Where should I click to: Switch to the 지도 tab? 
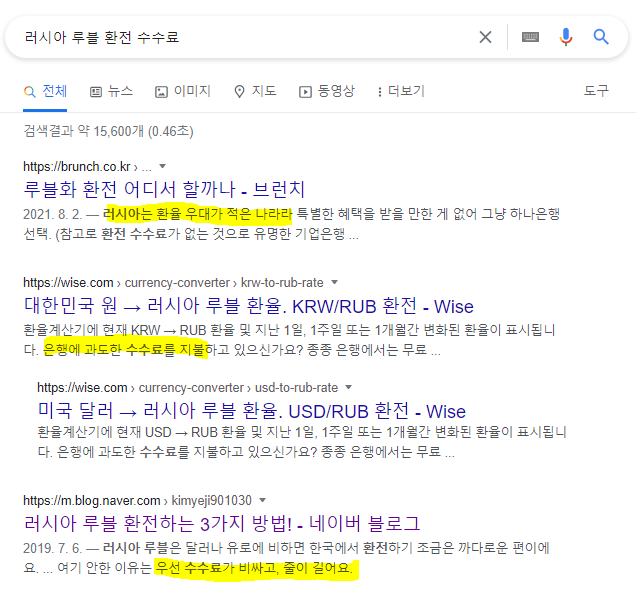pyautogui.click(x=256, y=91)
